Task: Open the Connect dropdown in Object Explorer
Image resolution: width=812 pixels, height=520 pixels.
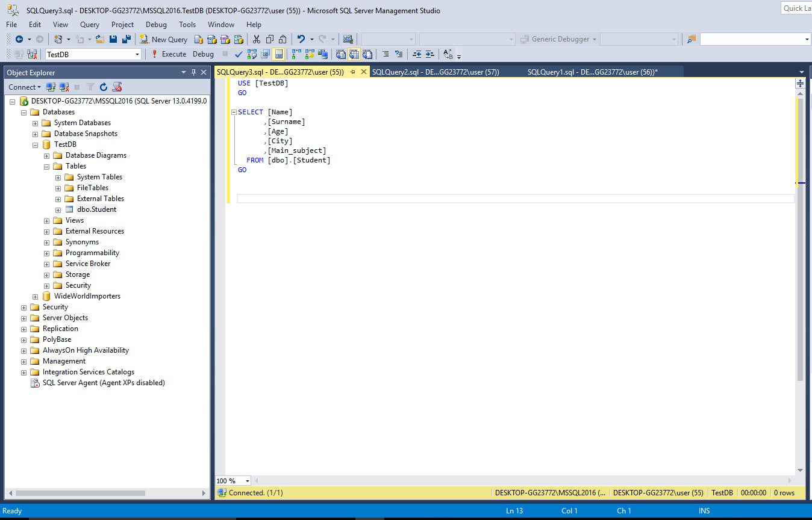Action: tap(25, 87)
